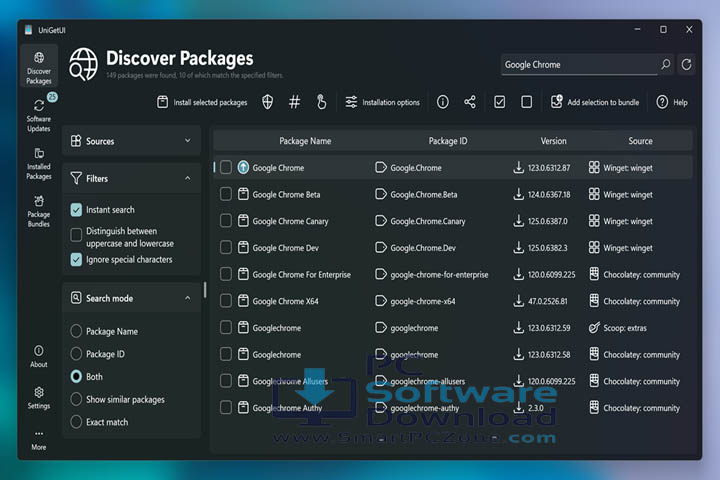Open Software Updates section
Viewport: 720px width, 480px height.
[x=39, y=114]
